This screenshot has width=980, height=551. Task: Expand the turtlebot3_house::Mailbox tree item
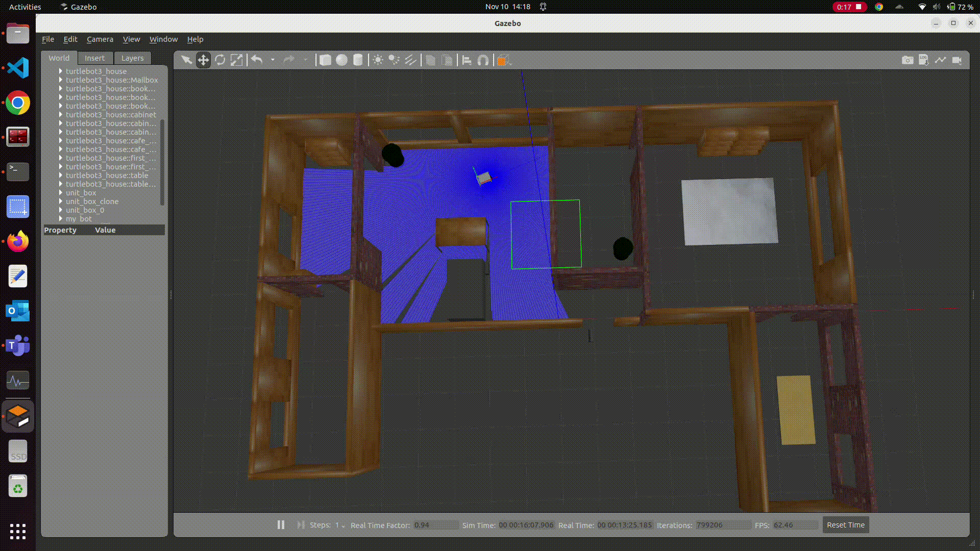point(61,80)
